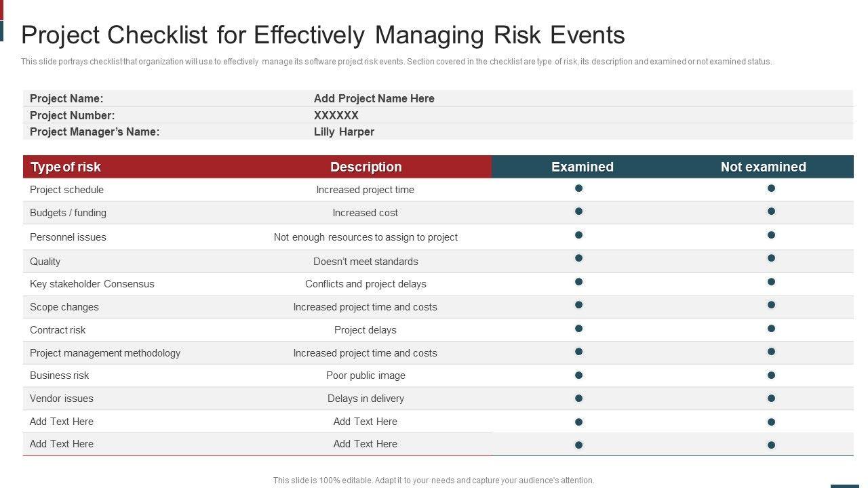Click the XXXXXX project number field
Viewport: 868px width, 488px height.
[336, 115]
